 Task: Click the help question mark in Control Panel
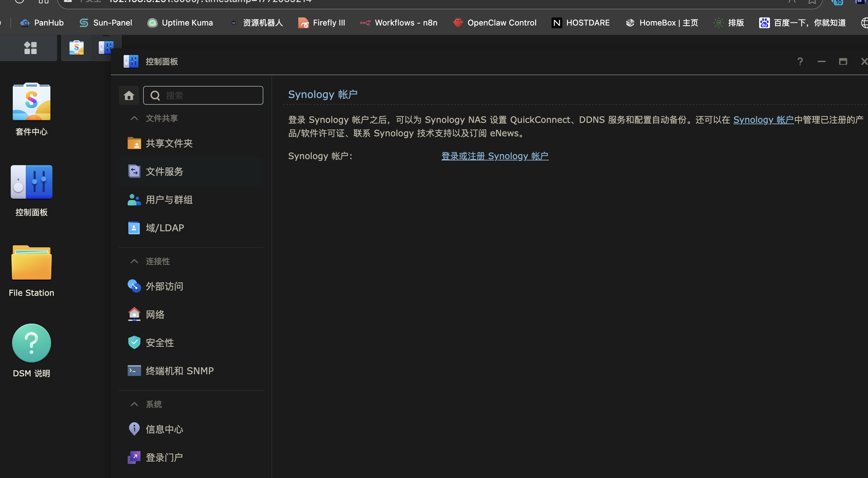pos(799,62)
